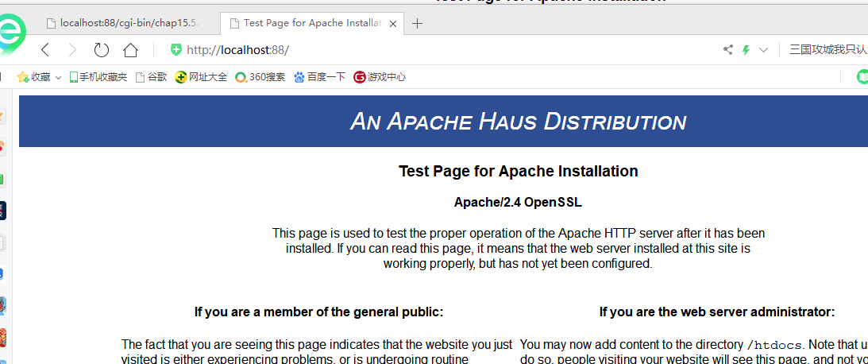This screenshot has height=364, width=868.
Task: Open the 手机收藏夹 bookmark
Action: [98, 77]
